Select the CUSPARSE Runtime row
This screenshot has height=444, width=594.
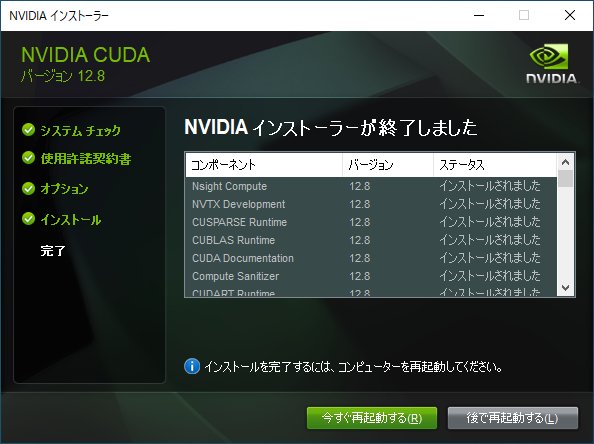[372, 222]
